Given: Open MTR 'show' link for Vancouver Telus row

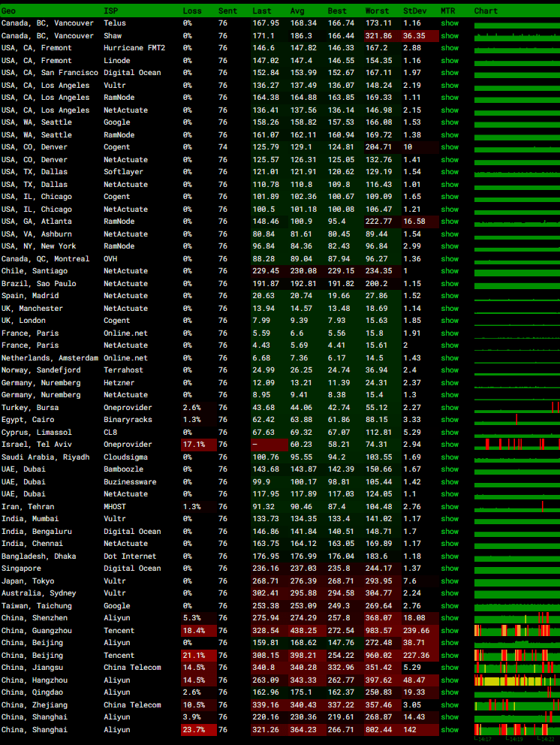Looking at the screenshot, I should 450,23.
